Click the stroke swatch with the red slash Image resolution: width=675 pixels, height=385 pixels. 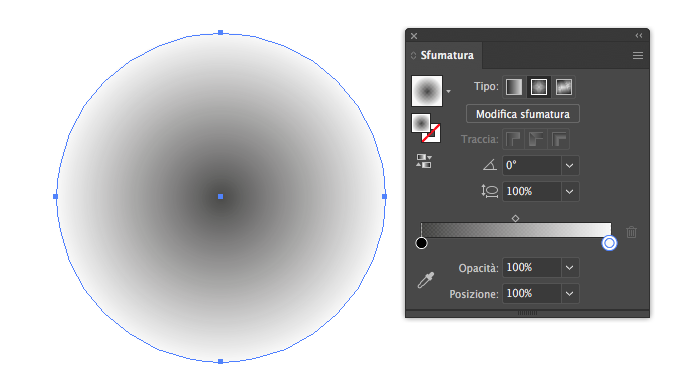click(431, 133)
